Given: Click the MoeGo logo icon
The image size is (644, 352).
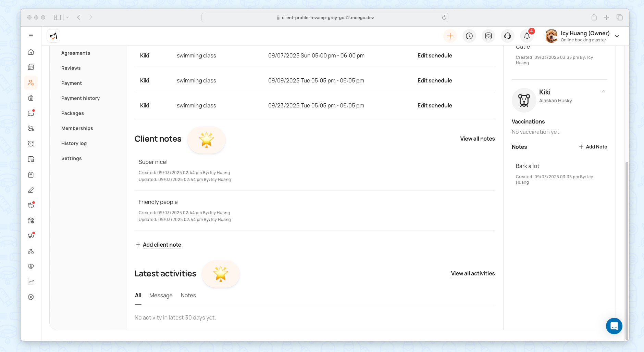Looking at the screenshot, I should (53, 36).
